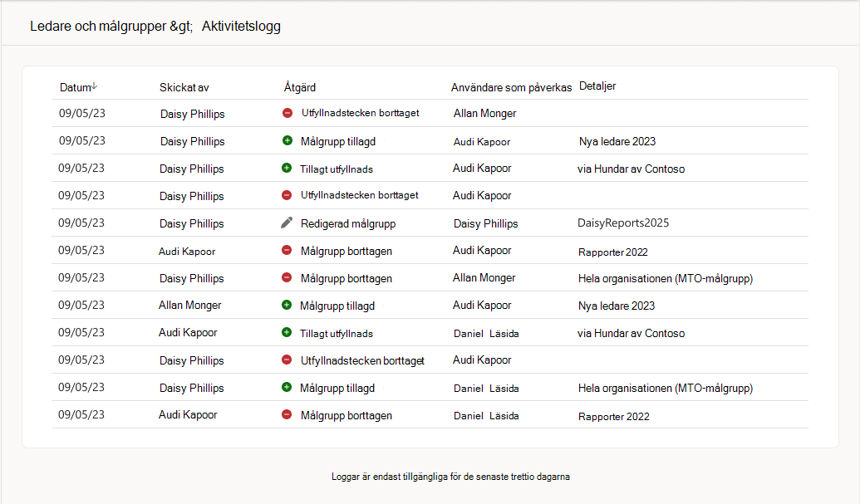The height and width of the screenshot is (504, 860).
Task: Open Ledare och målgrupper breadcrumb link
Action: (x=99, y=27)
